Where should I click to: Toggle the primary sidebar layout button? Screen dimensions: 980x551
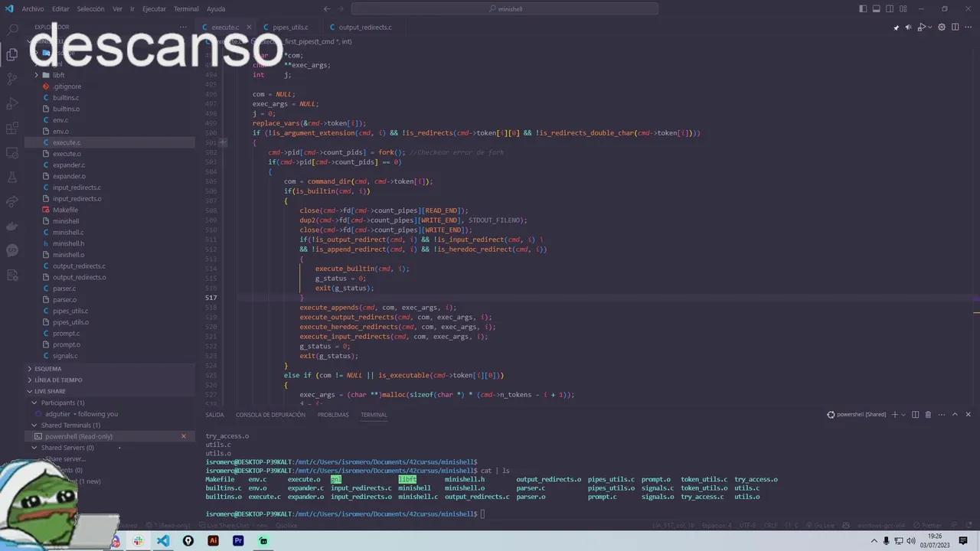coord(863,9)
